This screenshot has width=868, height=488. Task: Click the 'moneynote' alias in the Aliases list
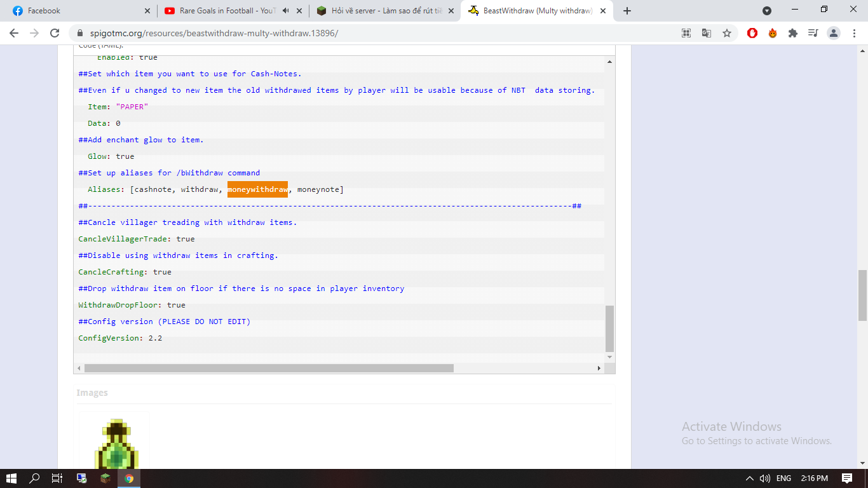pos(318,189)
